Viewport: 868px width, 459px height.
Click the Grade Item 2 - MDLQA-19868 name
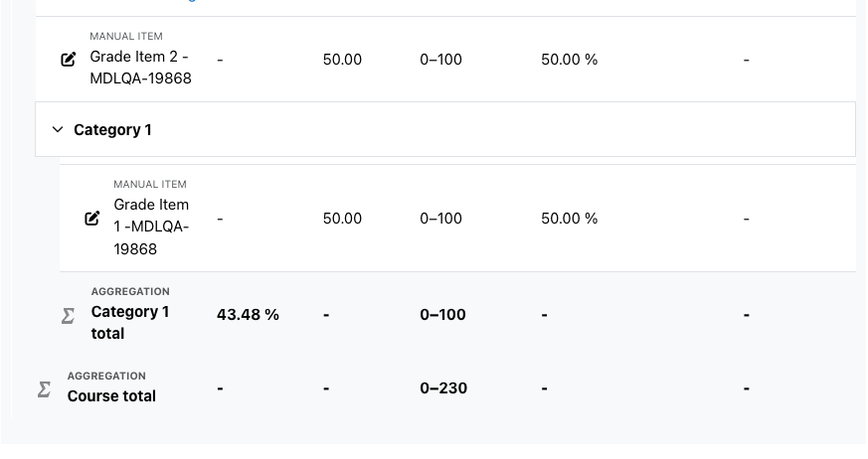tap(140, 68)
